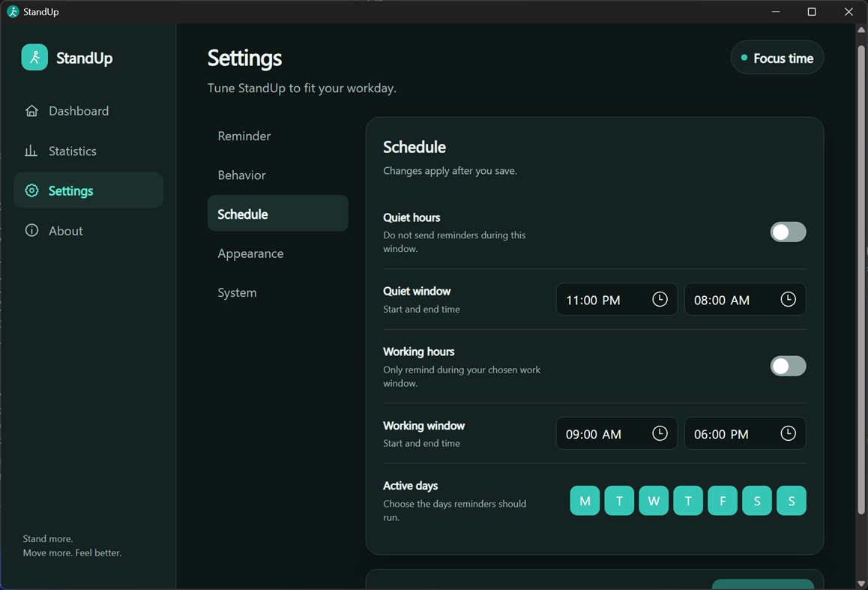Enable the Quiet hours toggle
The height and width of the screenshot is (590, 868).
[x=788, y=232]
